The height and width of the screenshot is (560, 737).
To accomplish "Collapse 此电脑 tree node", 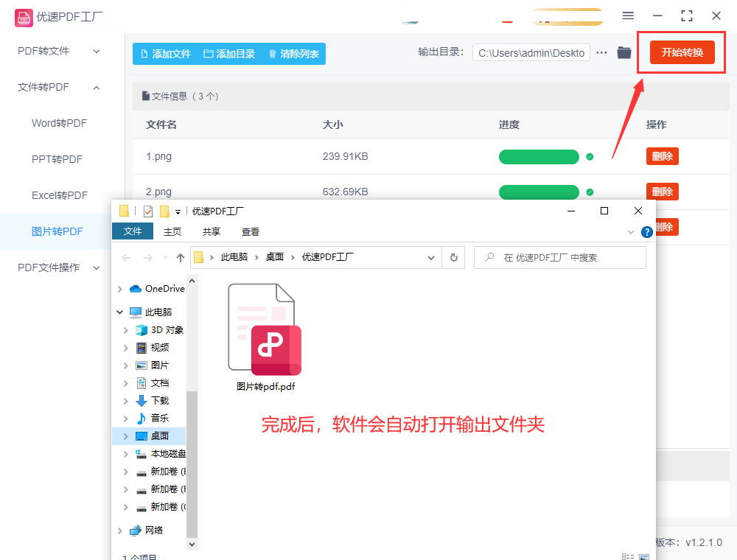I will (x=119, y=312).
